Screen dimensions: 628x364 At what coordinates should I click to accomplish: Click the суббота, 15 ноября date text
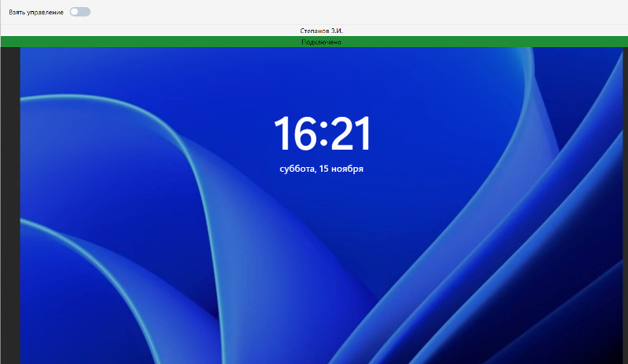pos(321,169)
